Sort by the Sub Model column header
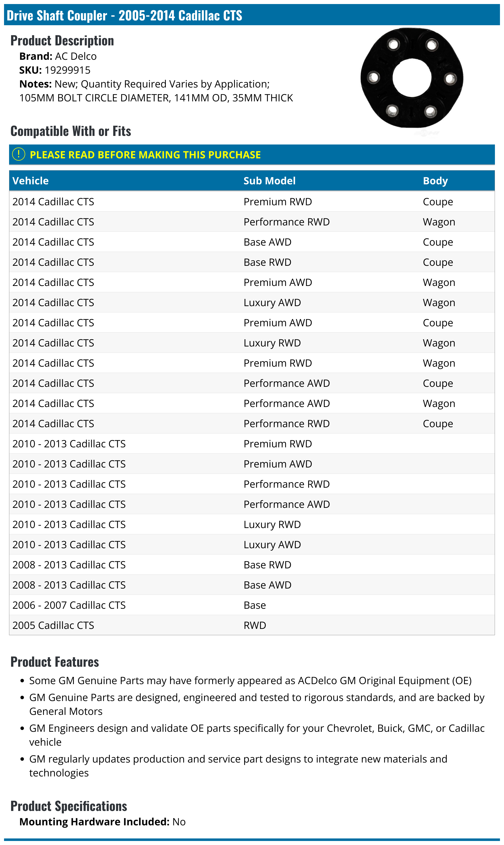 click(x=269, y=181)
